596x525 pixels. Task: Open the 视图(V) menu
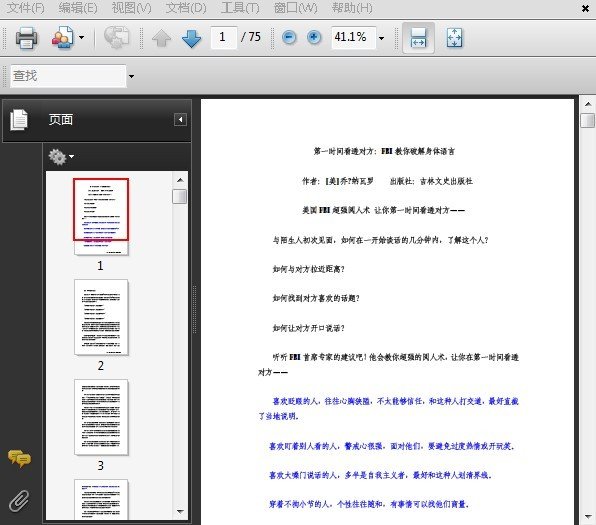[131, 8]
